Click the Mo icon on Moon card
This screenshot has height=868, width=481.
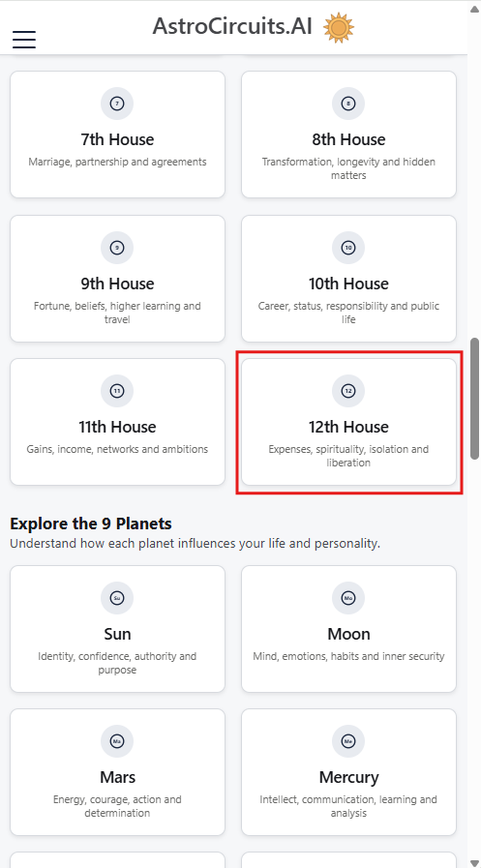tap(348, 598)
